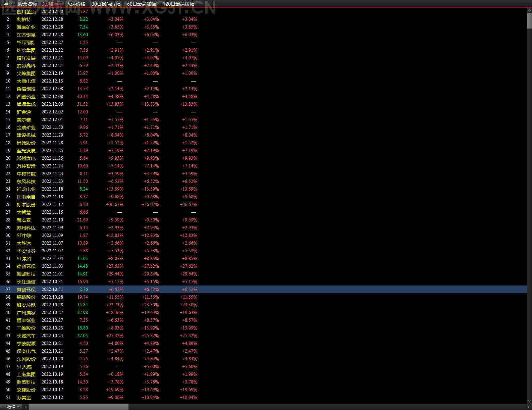Screen dimensions: 532x410
Task: Select stock 安彩高科 in the list
Action: [26, 66]
